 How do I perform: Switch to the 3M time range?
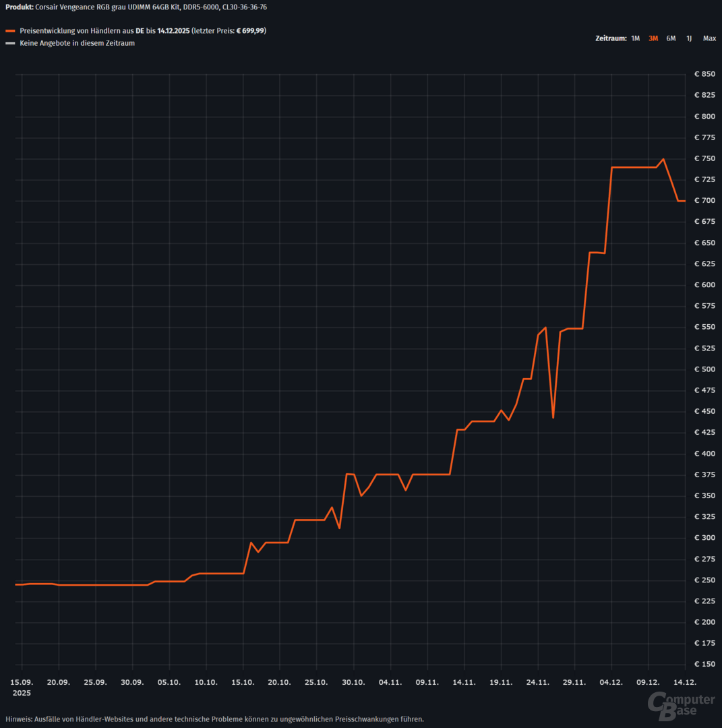(x=653, y=38)
